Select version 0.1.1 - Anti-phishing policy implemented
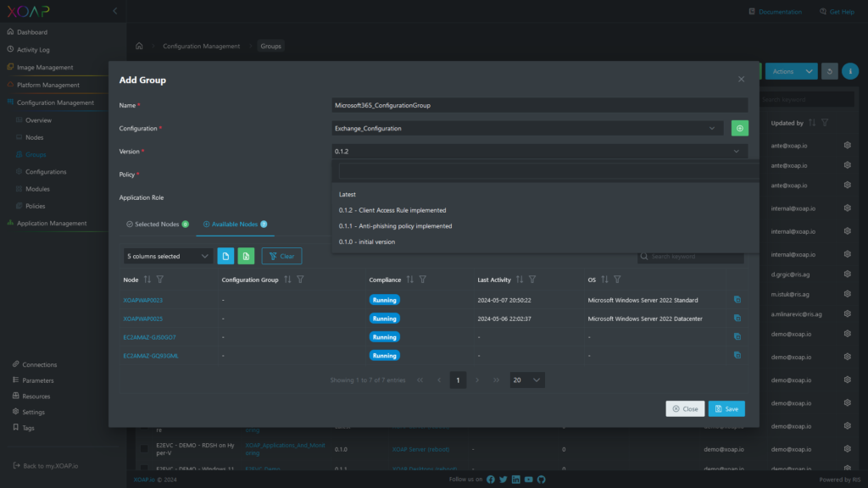The image size is (868, 488). 395,225
